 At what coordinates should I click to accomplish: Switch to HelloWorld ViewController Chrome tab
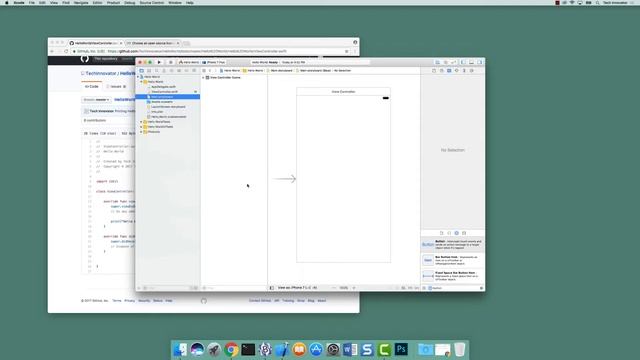pos(96,43)
